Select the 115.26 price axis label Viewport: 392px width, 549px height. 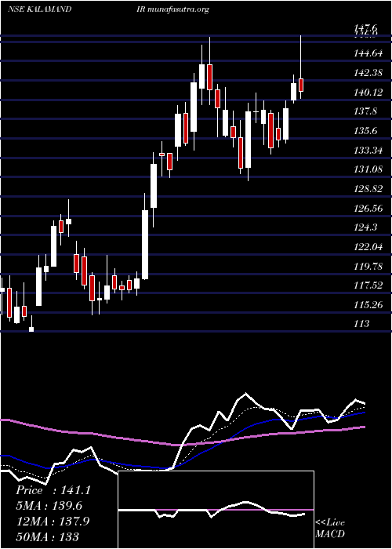(368, 305)
